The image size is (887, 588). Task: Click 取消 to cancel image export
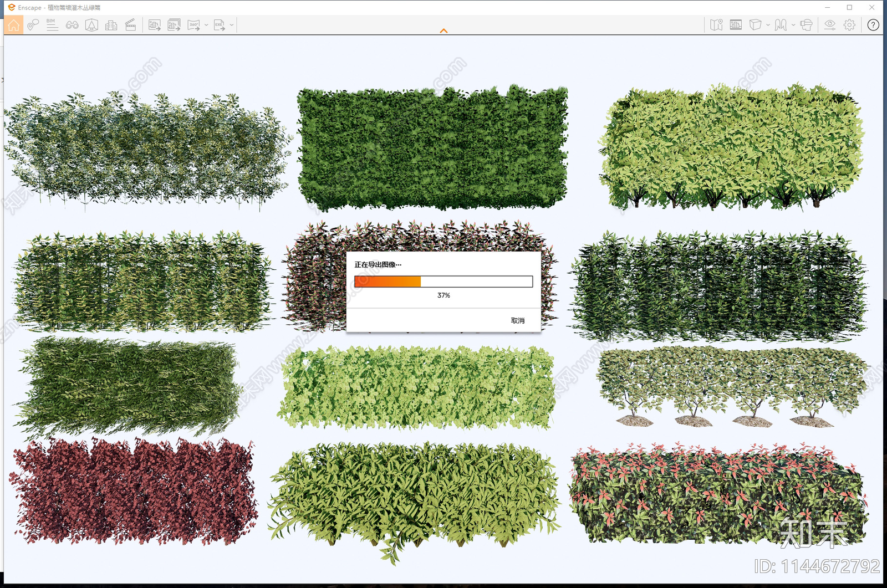click(518, 320)
